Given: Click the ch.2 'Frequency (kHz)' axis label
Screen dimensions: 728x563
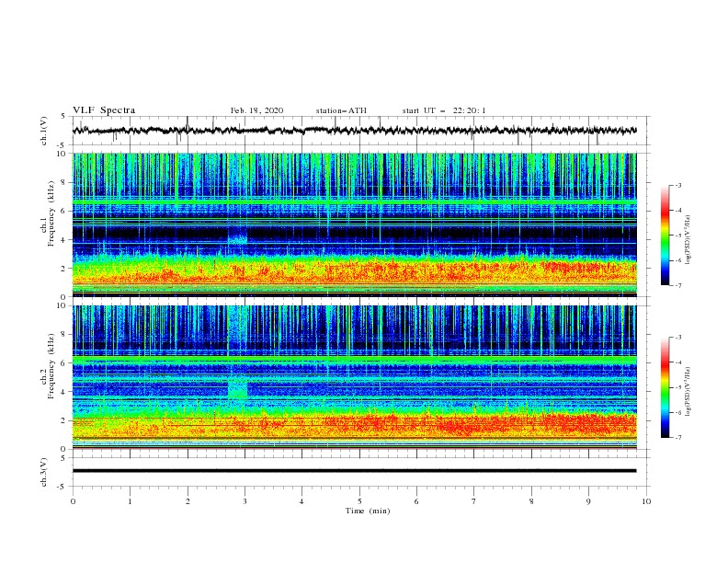Looking at the screenshot, I should [x=51, y=366].
